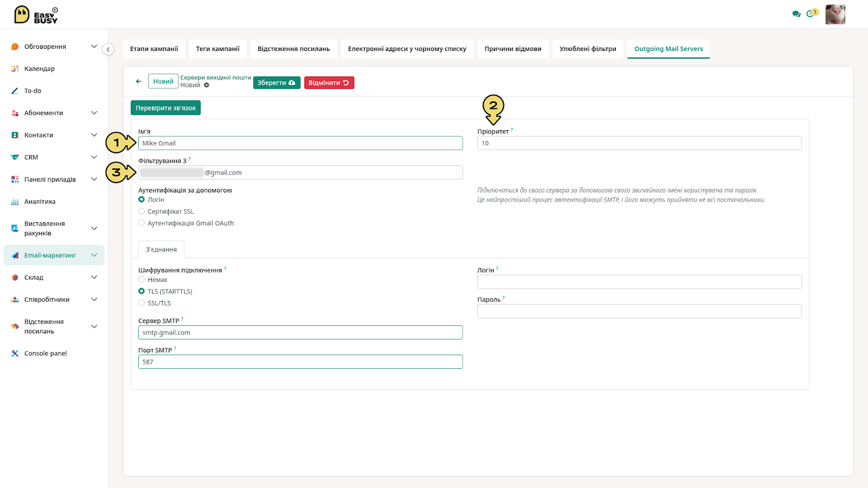The height and width of the screenshot is (488, 868).
Task: Click the Email-маркетинг paper plane icon
Action: tap(15, 255)
